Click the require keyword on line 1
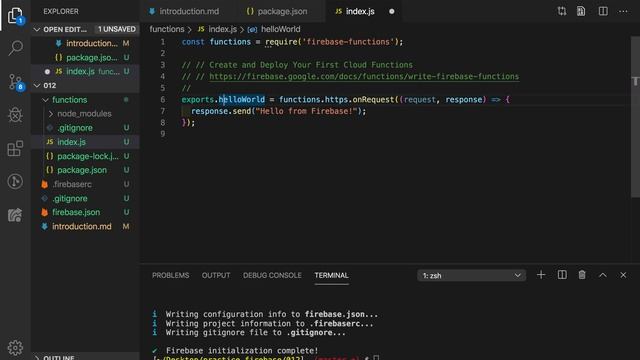The height and width of the screenshot is (360, 640). pyautogui.click(x=281, y=42)
